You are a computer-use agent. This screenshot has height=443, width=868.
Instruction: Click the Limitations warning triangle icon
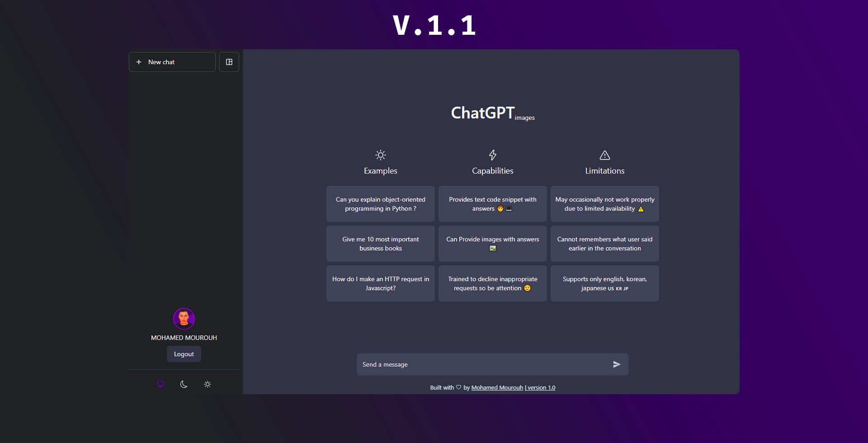tap(605, 155)
